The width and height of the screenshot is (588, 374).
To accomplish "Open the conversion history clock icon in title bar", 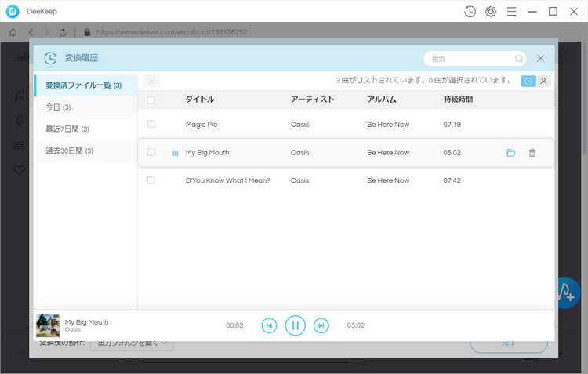I will click(x=470, y=12).
